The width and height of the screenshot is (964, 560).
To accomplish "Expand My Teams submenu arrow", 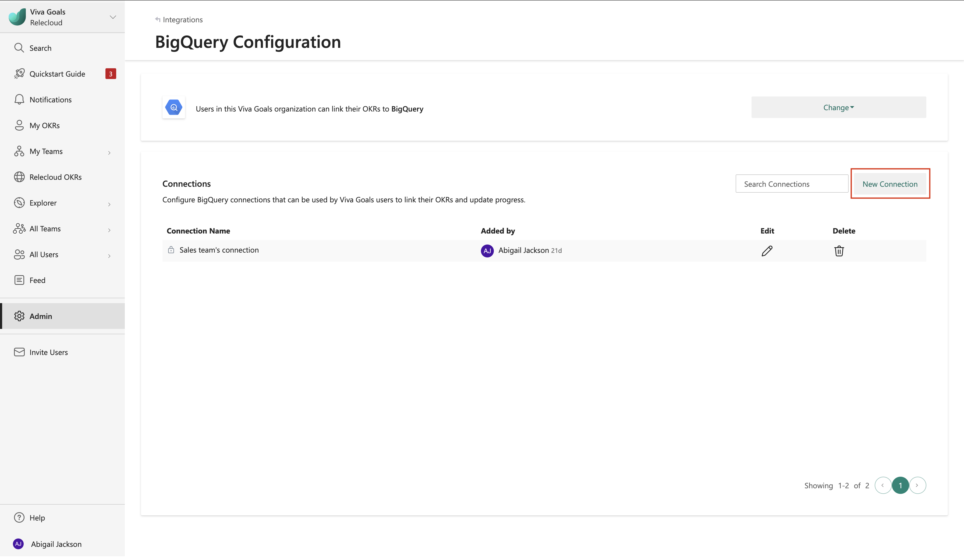I will click(109, 153).
